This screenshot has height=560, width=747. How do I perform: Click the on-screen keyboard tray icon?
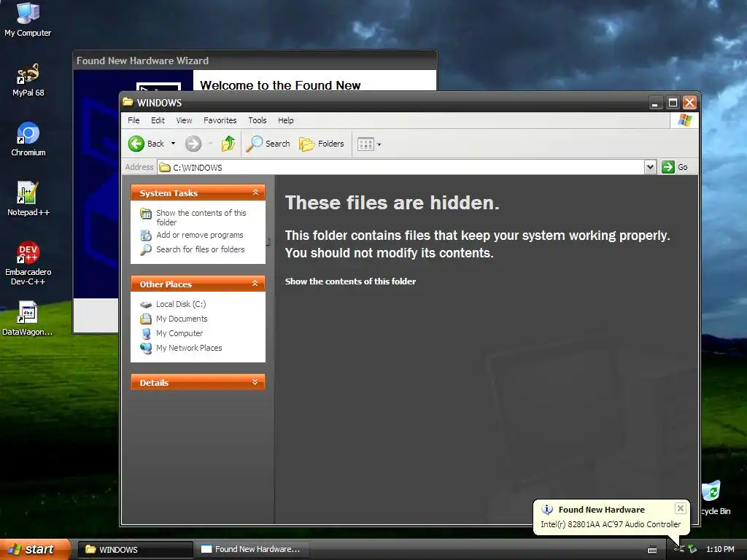[x=652, y=550]
